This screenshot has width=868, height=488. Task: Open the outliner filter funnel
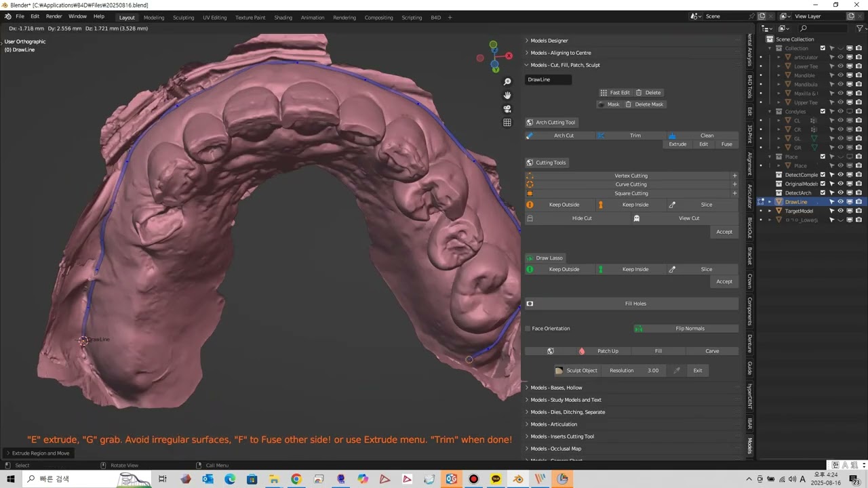point(859,28)
